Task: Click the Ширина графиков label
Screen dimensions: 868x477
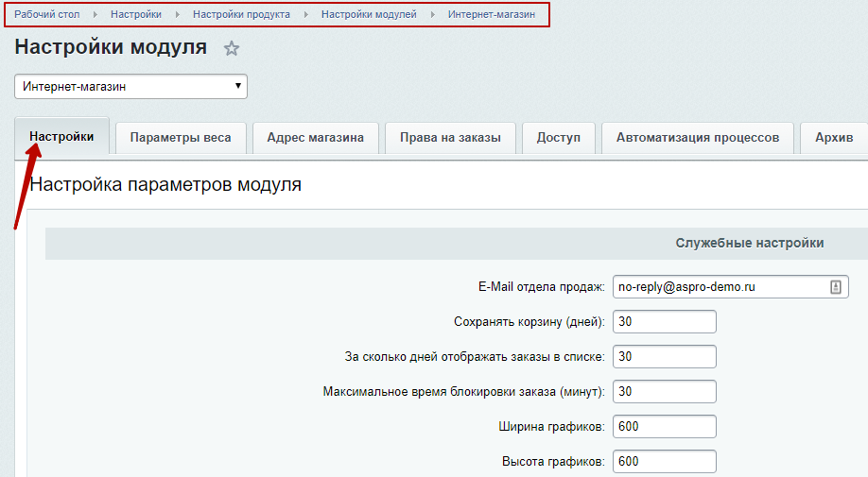Action: (551, 426)
